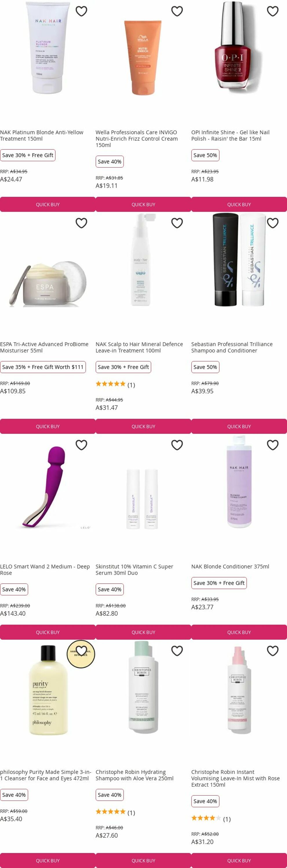View star rating reviews for NAK Scalp treatment

(x=115, y=385)
